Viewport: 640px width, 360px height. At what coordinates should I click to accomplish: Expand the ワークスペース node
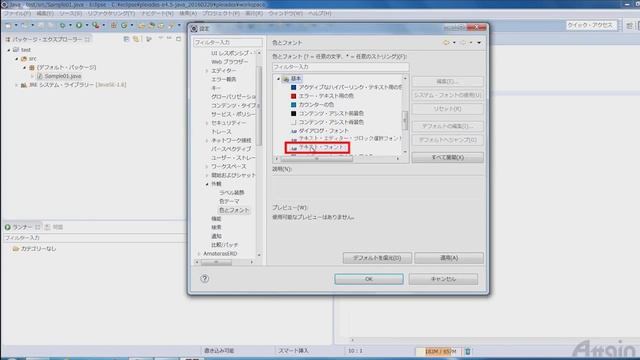pos(207,167)
